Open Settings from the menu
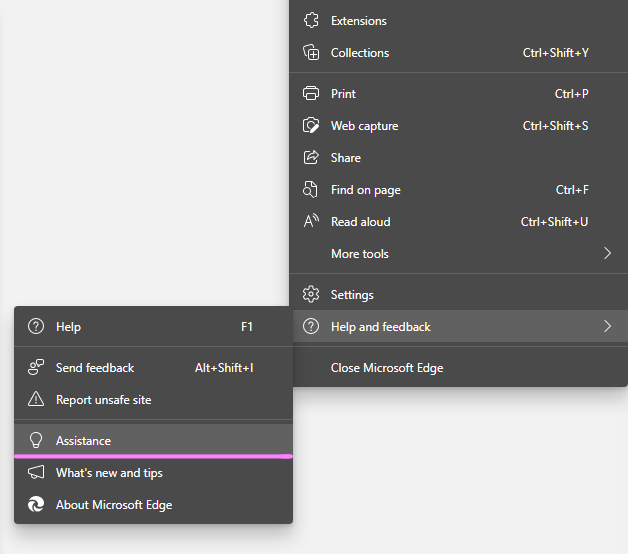 (459, 294)
